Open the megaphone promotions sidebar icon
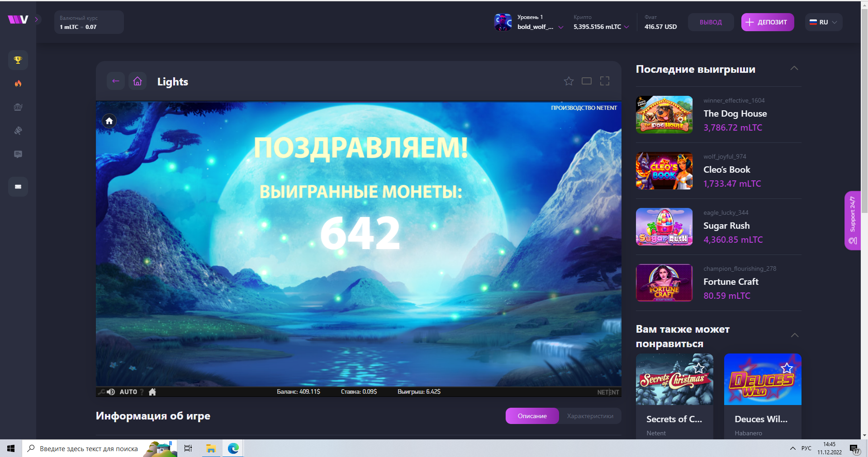 coord(18,131)
